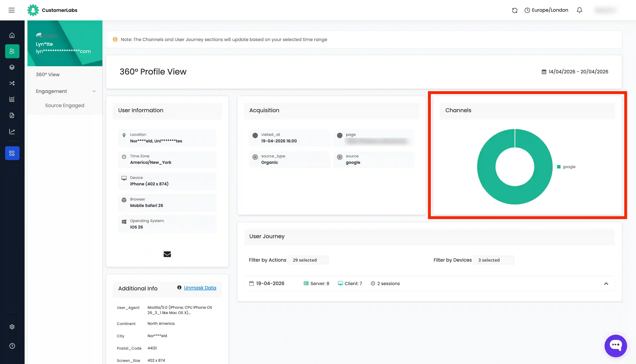
Task: Open the help question mark icon
Action: (x=12, y=346)
